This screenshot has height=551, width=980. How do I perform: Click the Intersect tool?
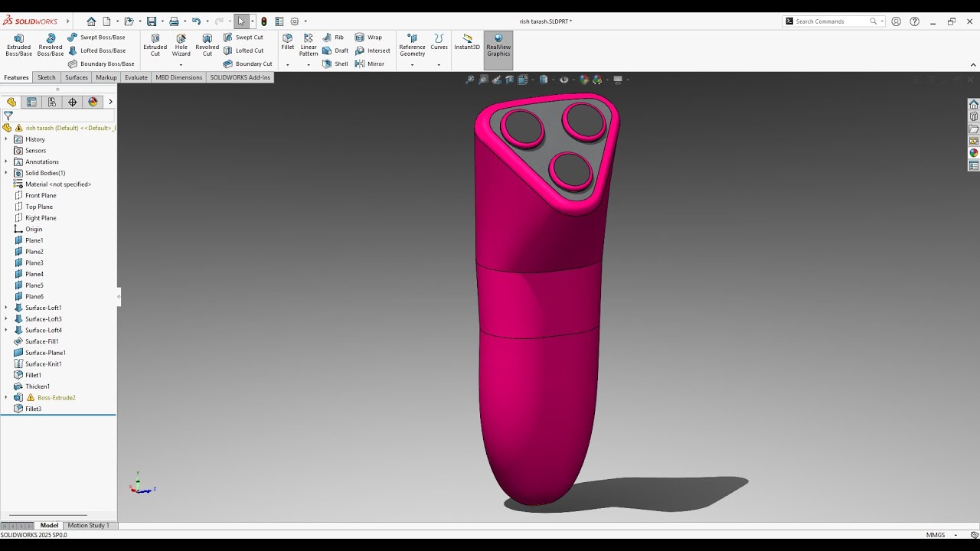pos(373,51)
